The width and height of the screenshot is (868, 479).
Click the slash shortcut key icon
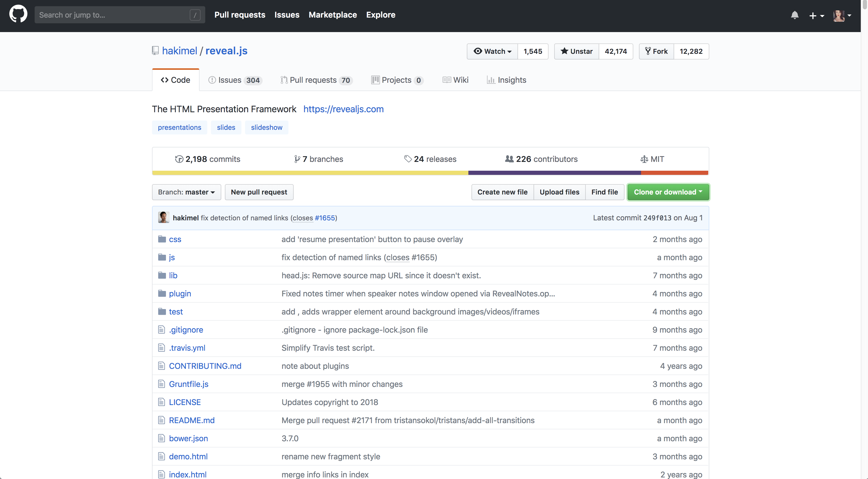(195, 15)
